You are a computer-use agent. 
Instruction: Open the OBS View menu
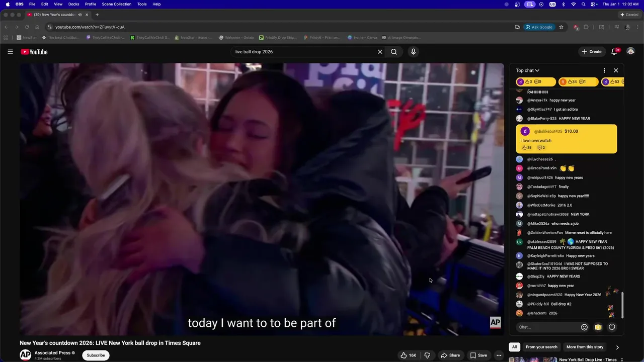point(58,4)
